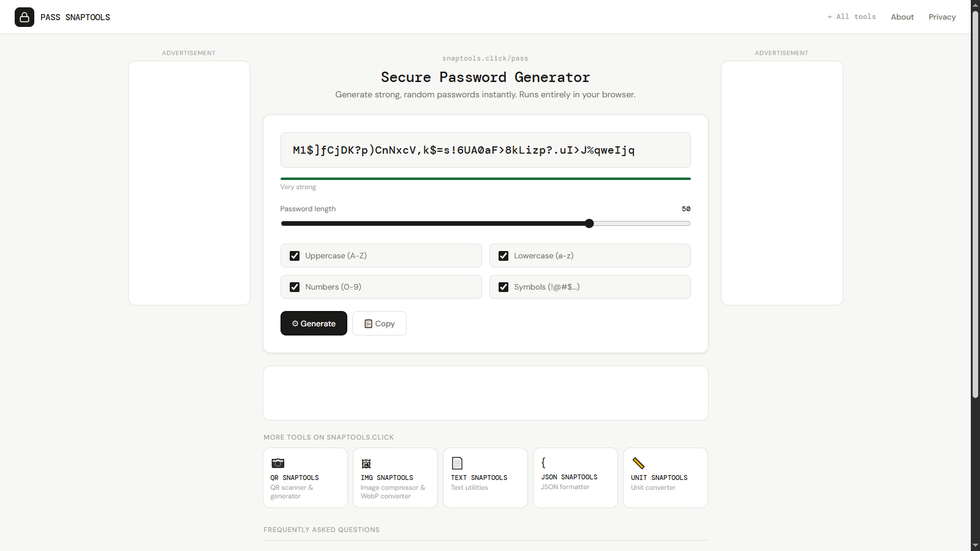Open the IMG Snaptools picture icon

[x=366, y=463]
